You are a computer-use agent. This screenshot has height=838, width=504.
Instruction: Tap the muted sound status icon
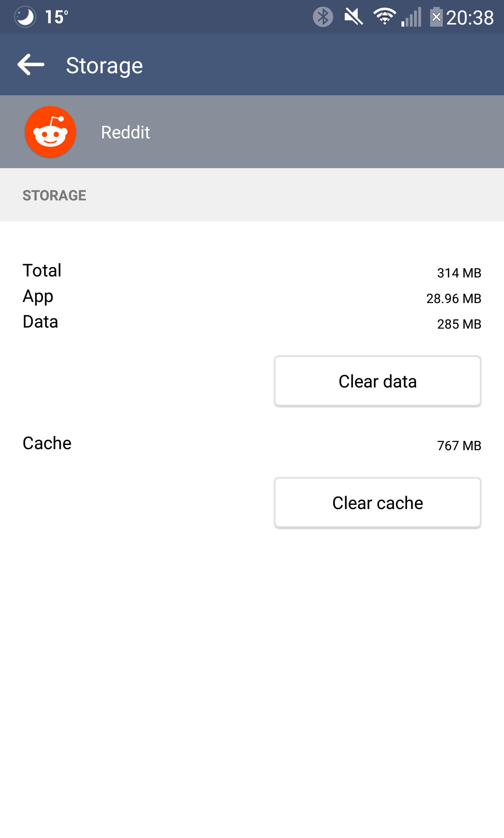pos(353,17)
